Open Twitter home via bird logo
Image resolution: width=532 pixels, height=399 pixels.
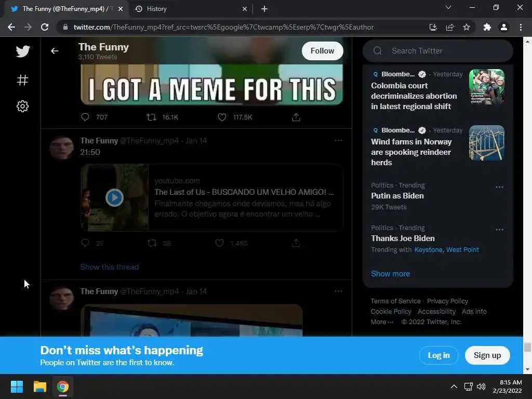click(23, 51)
